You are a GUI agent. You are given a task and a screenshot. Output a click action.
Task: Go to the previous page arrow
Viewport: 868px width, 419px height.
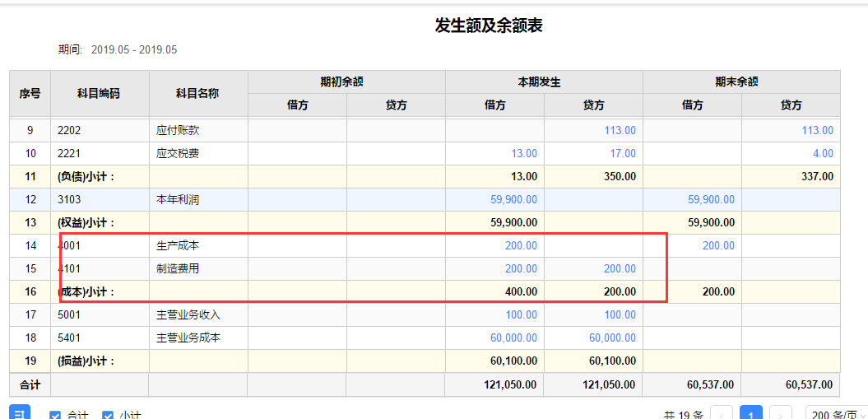pos(722,414)
